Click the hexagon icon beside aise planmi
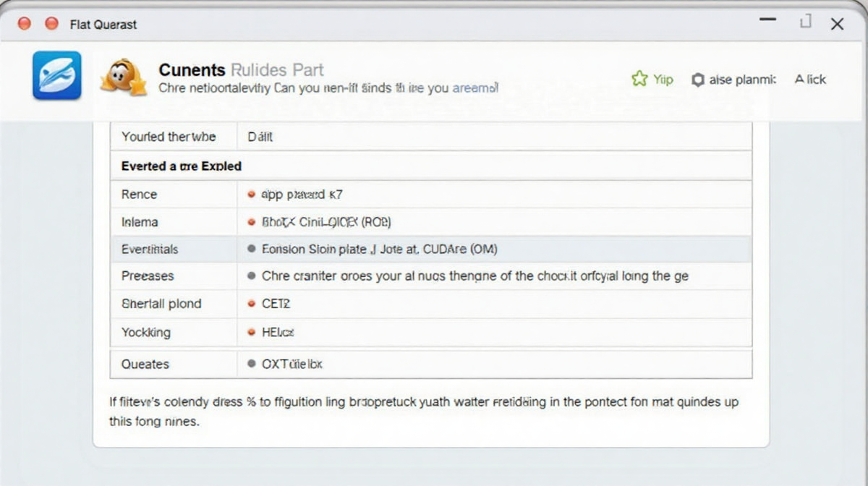The image size is (868, 486). click(697, 80)
